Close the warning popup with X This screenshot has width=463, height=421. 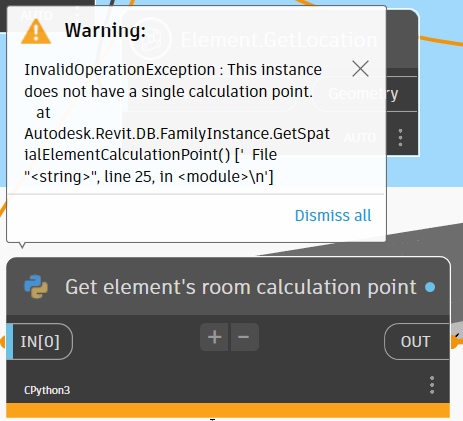tap(360, 69)
